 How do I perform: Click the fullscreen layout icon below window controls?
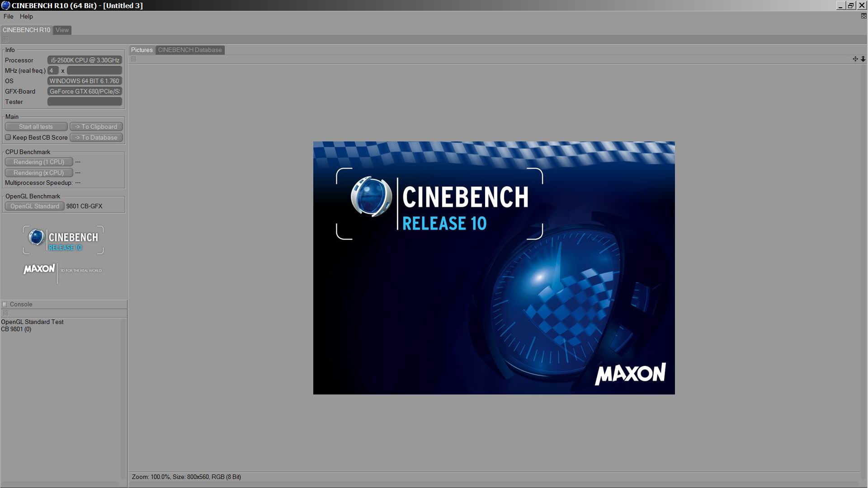tap(863, 16)
